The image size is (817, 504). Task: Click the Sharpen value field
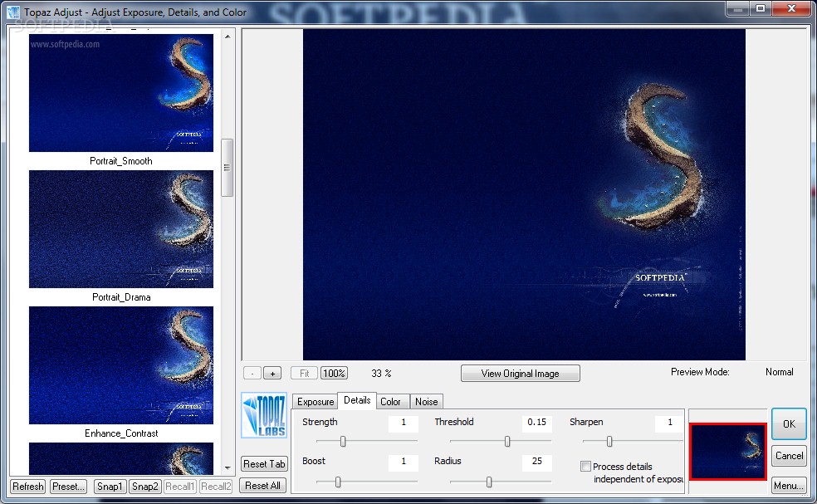pyautogui.click(x=669, y=422)
